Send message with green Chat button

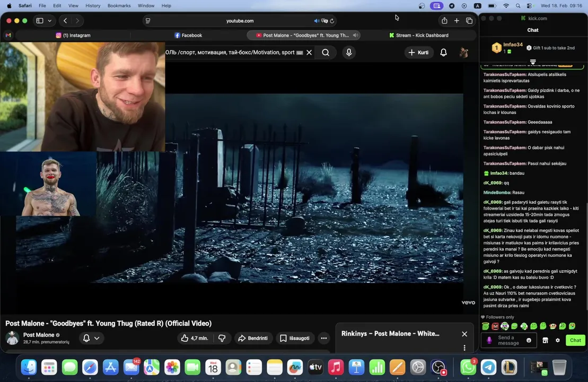[575, 340]
